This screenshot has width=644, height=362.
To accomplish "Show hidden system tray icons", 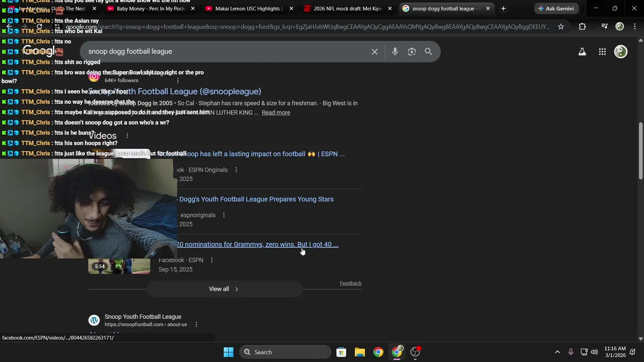I will click(557, 352).
